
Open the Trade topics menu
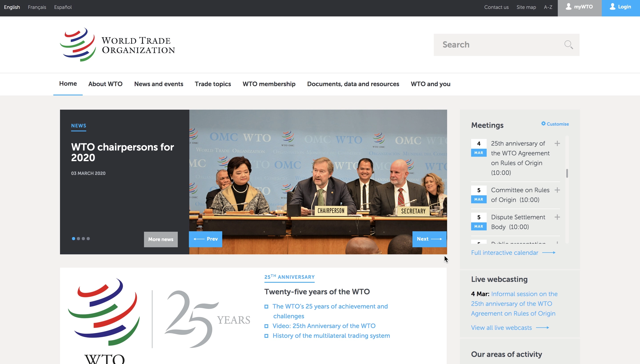point(213,84)
